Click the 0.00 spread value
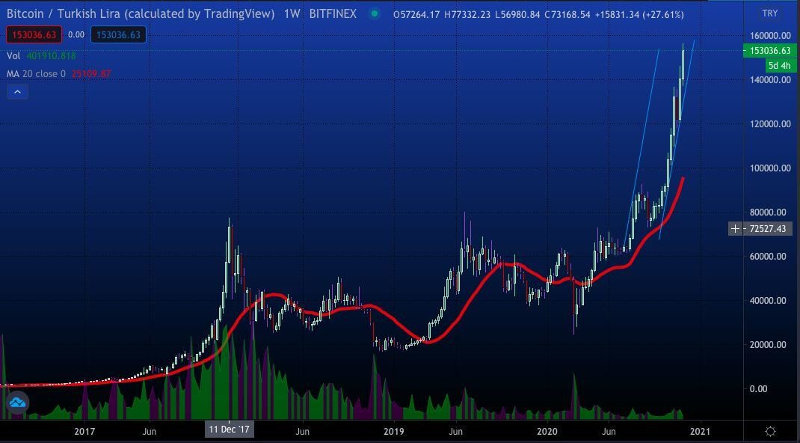 (76, 35)
